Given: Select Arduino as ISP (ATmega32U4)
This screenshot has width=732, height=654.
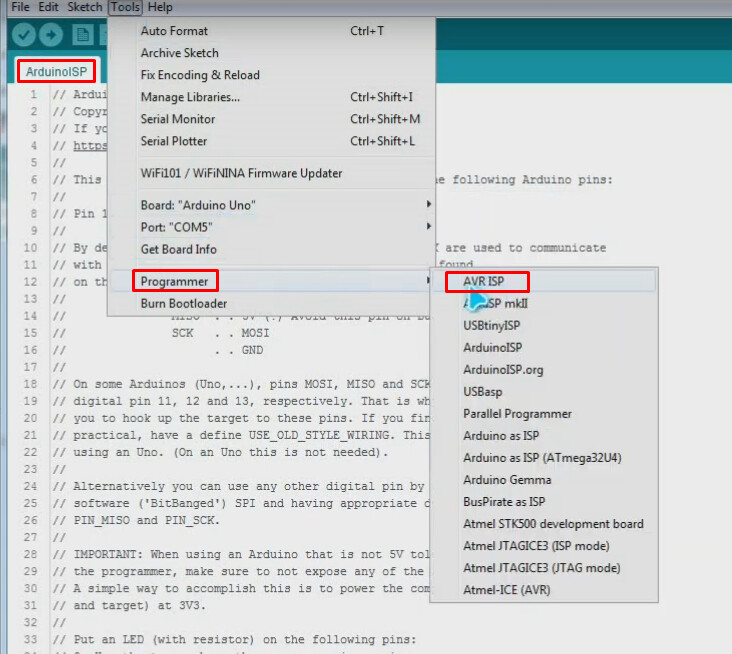Looking at the screenshot, I should pos(544,457).
